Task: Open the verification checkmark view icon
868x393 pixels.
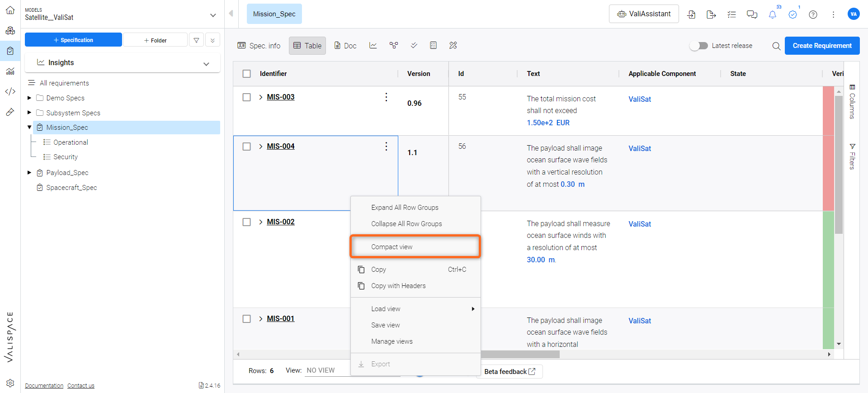Action: 414,45
